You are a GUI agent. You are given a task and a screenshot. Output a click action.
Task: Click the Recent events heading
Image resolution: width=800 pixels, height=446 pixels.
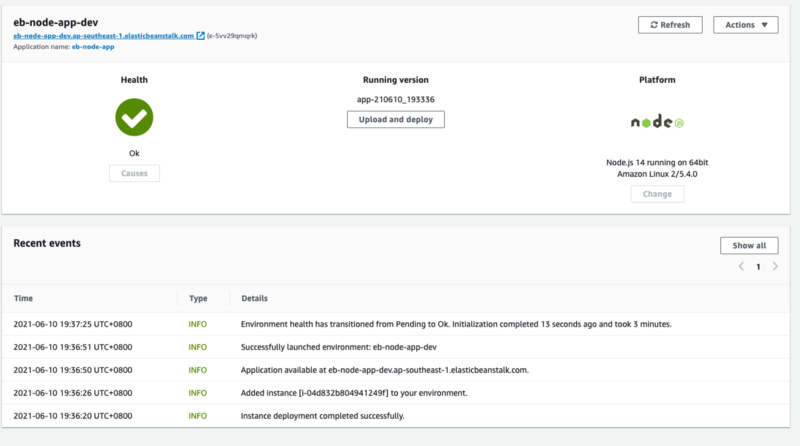47,243
